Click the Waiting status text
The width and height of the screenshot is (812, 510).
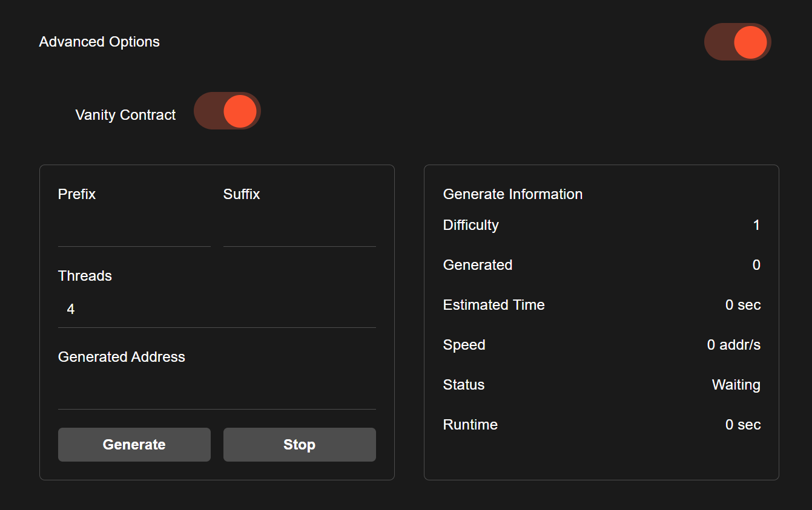736,385
